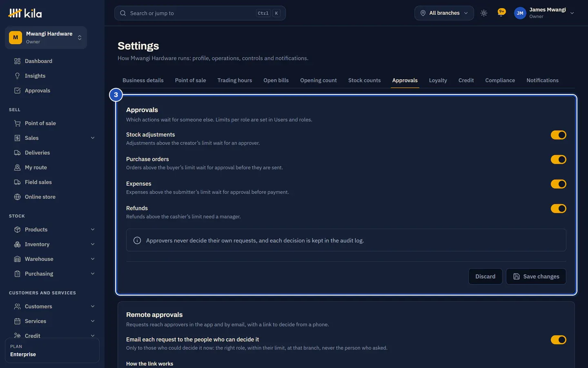Viewport: 588px width, 368px height.
Task: Click the Warehouse icon
Action: point(17,259)
